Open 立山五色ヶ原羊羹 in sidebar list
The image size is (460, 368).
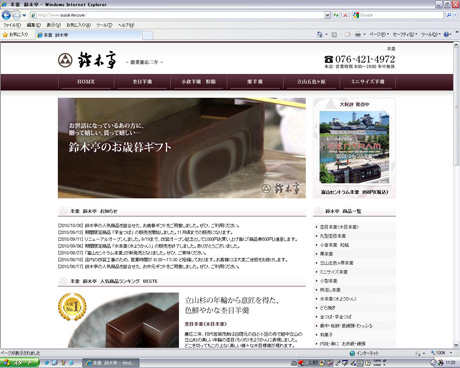[x=336, y=263]
